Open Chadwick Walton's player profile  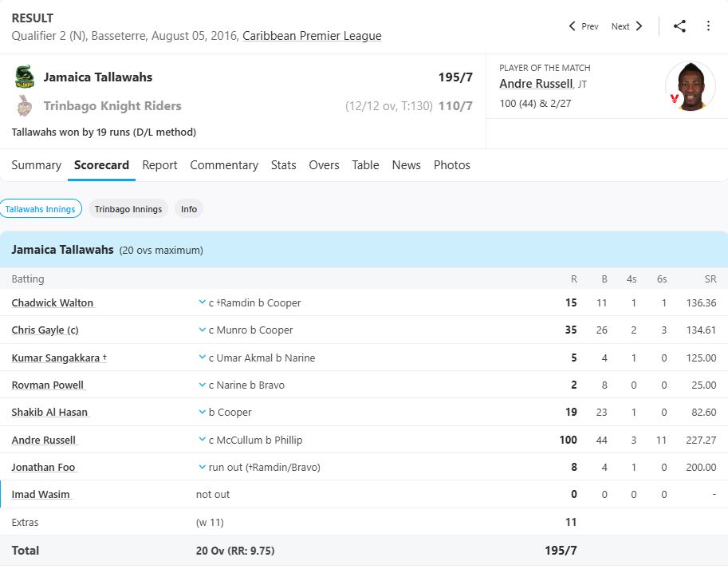53,303
